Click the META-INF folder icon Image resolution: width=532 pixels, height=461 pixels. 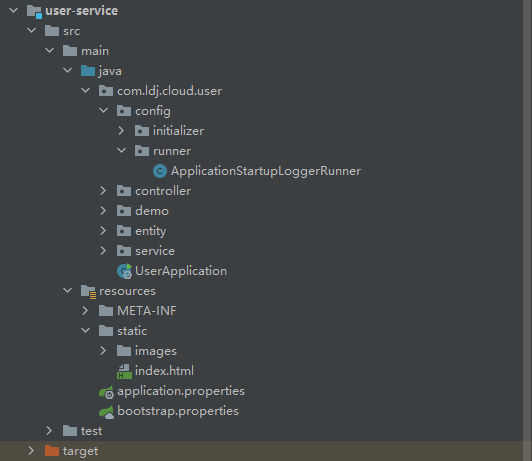[x=106, y=311]
